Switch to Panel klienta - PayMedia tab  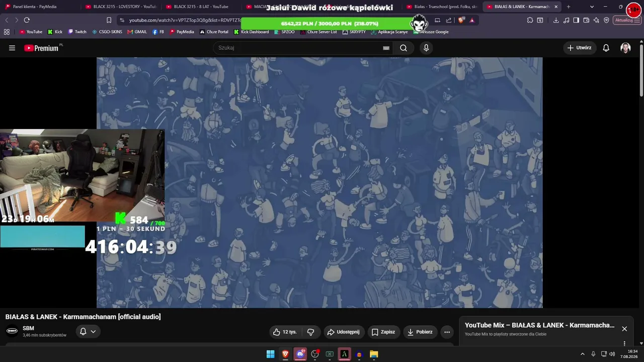(39, 7)
